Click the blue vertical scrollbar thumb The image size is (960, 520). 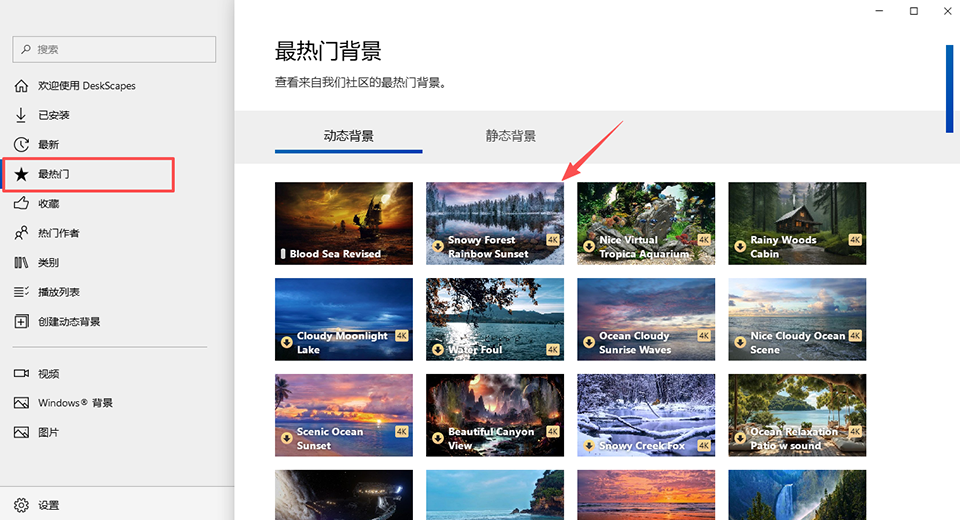pyautogui.click(x=950, y=89)
